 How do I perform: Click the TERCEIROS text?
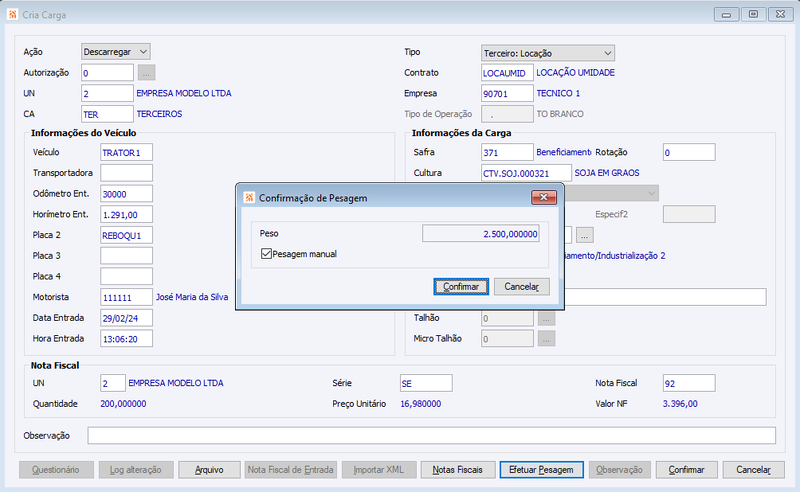coord(159,114)
